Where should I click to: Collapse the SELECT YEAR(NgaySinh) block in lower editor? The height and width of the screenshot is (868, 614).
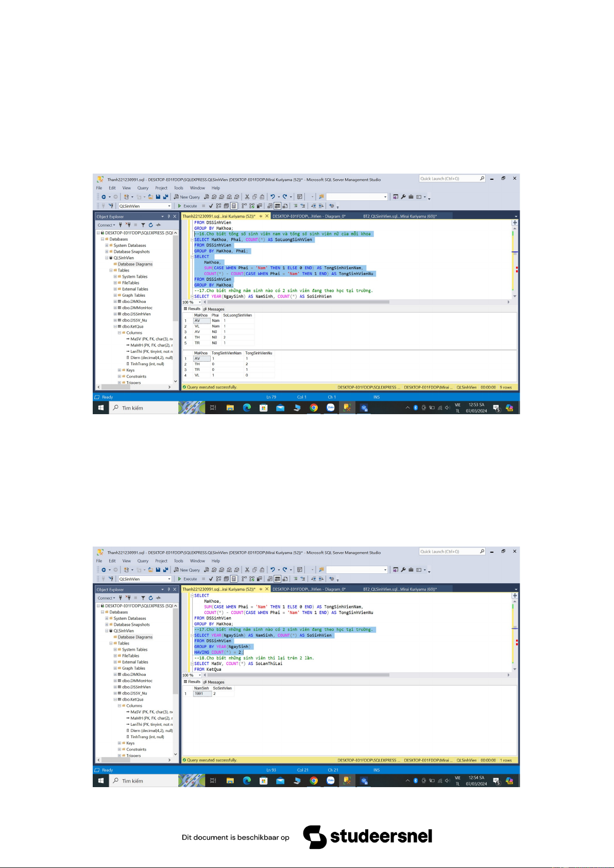tap(192, 636)
